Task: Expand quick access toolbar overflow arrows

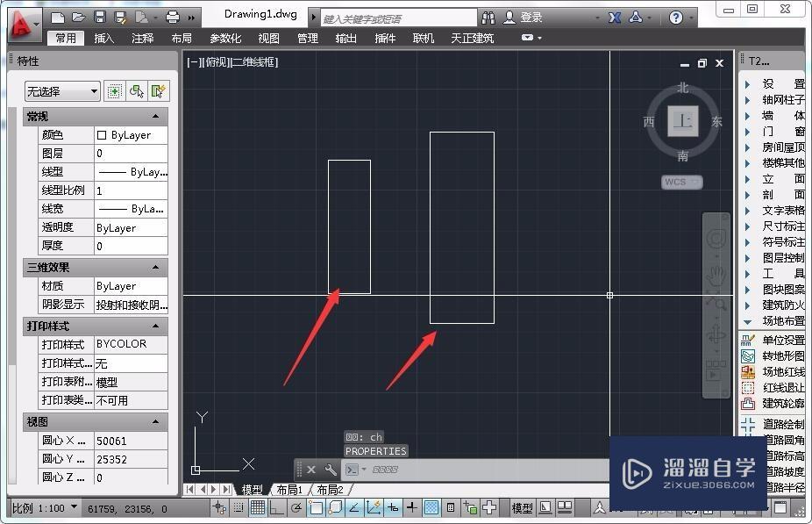Action: pos(192,18)
